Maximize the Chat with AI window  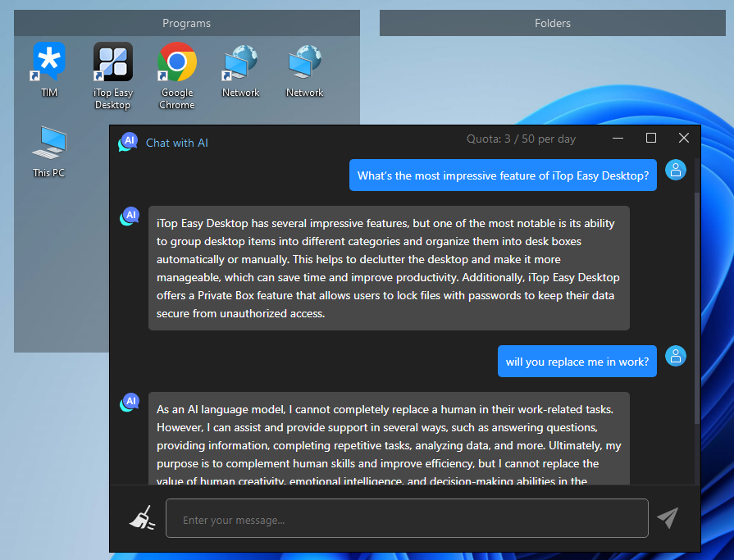651,139
